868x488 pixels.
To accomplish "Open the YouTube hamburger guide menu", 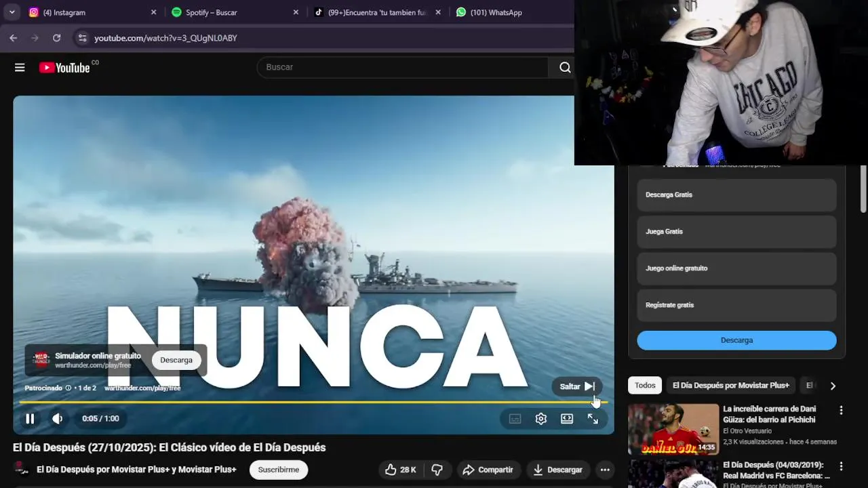I will coord(20,67).
